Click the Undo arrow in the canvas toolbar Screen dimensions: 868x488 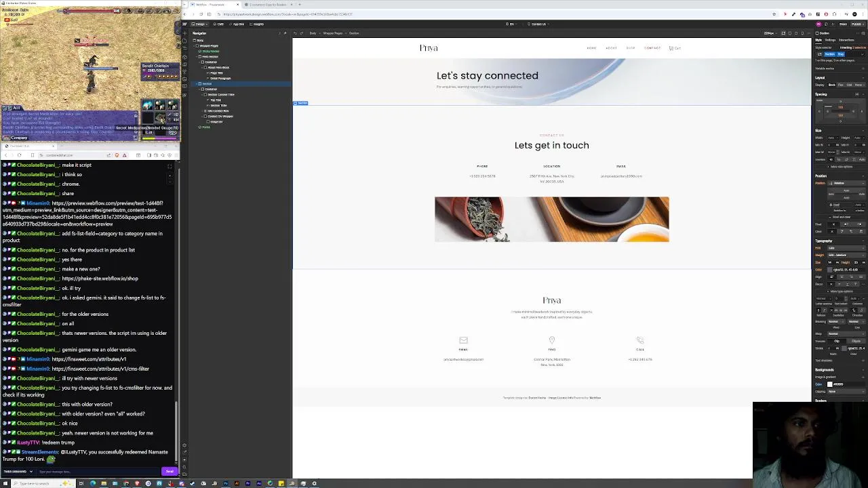(295, 33)
